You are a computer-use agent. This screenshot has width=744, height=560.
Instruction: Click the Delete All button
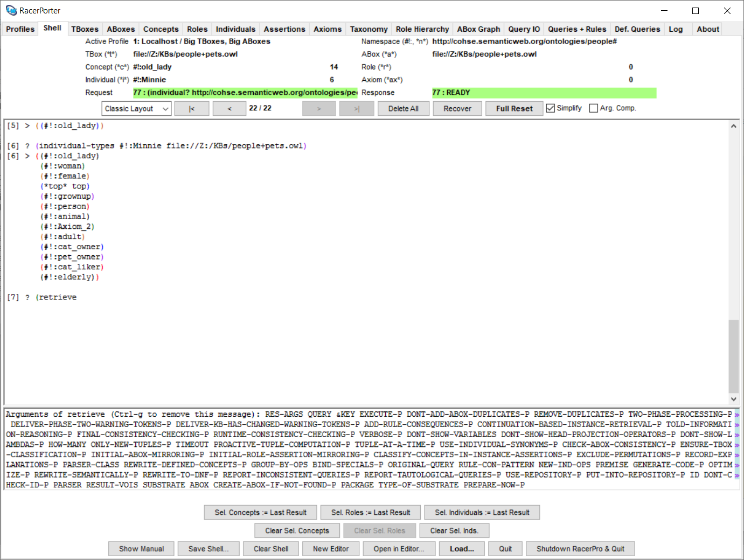pyautogui.click(x=404, y=109)
